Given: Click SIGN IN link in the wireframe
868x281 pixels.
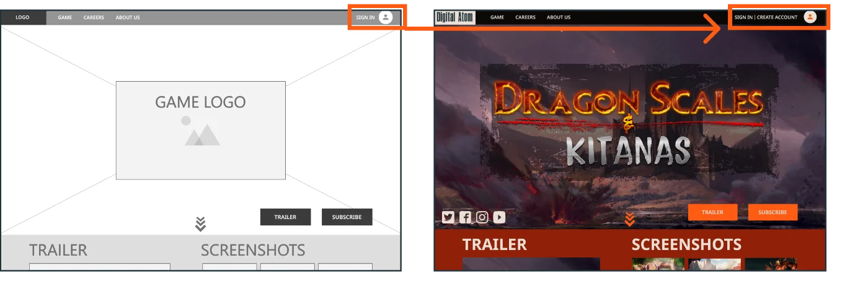Looking at the screenshot, I should 365,17.
